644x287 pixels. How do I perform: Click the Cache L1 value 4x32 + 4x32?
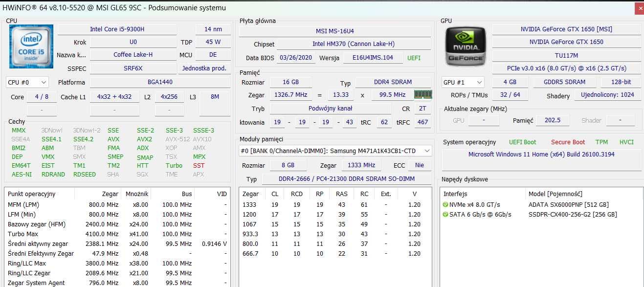coord(114,97)
